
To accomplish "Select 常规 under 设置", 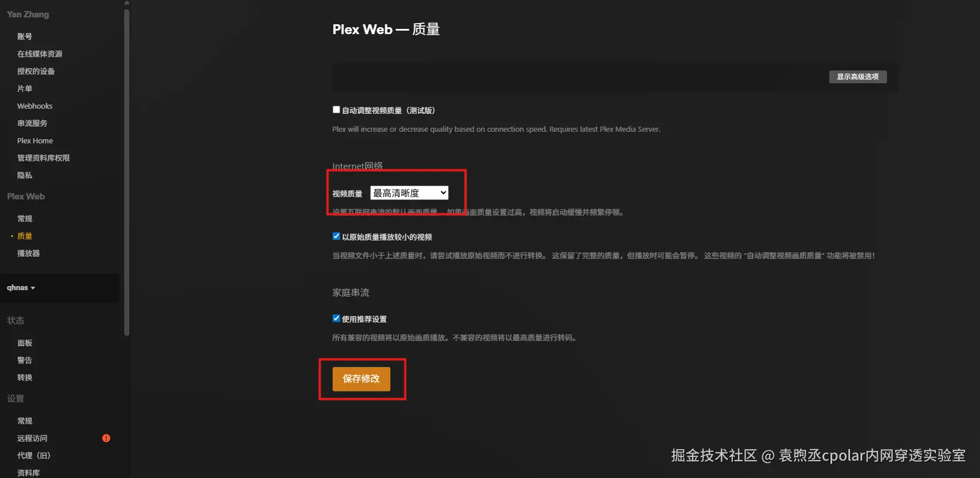I will pyautogui.click(x=25, y=421).
